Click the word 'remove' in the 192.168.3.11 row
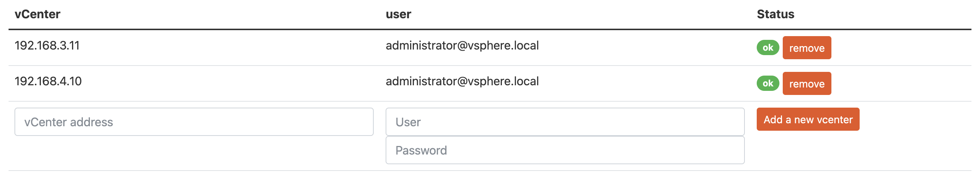980x178 pixels. tap(807, 48)
